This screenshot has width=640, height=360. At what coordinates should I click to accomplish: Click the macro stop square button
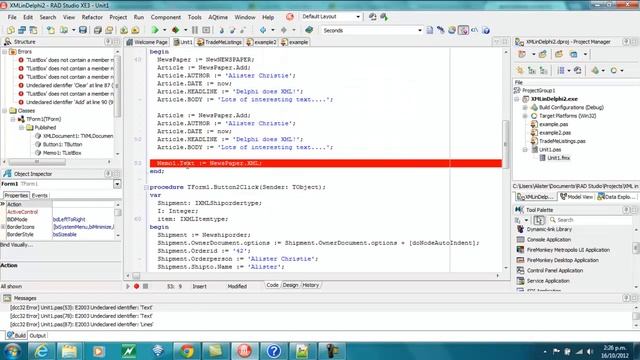(x=145, y=287)
